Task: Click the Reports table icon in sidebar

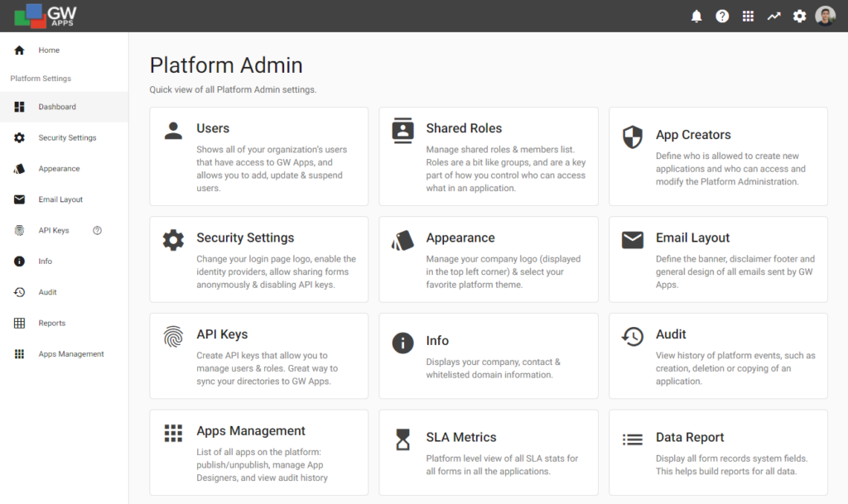Action: (x=20, y=323)
